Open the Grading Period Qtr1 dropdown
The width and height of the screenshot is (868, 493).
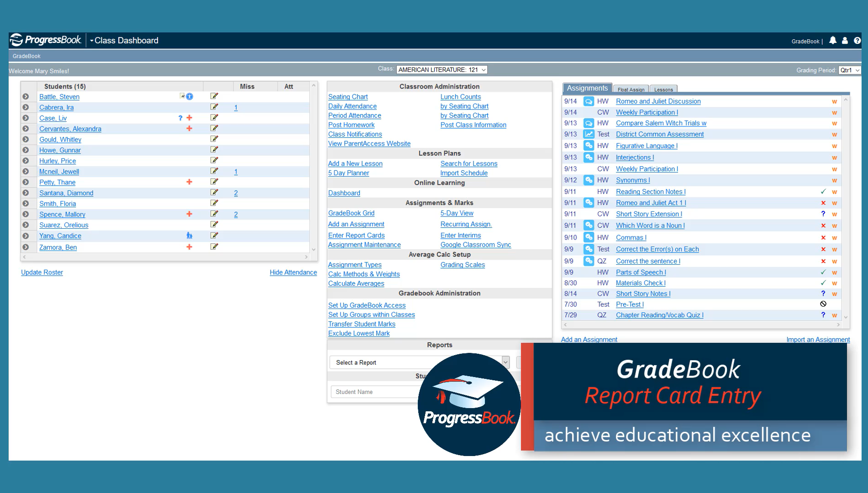pyautogui.click(x=850, y=70)
